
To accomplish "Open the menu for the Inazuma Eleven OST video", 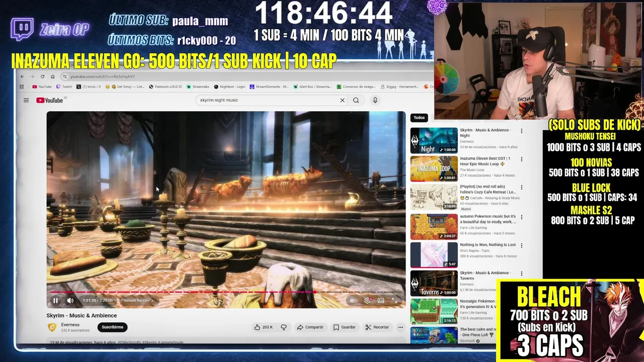I will [x=521, y=159].
